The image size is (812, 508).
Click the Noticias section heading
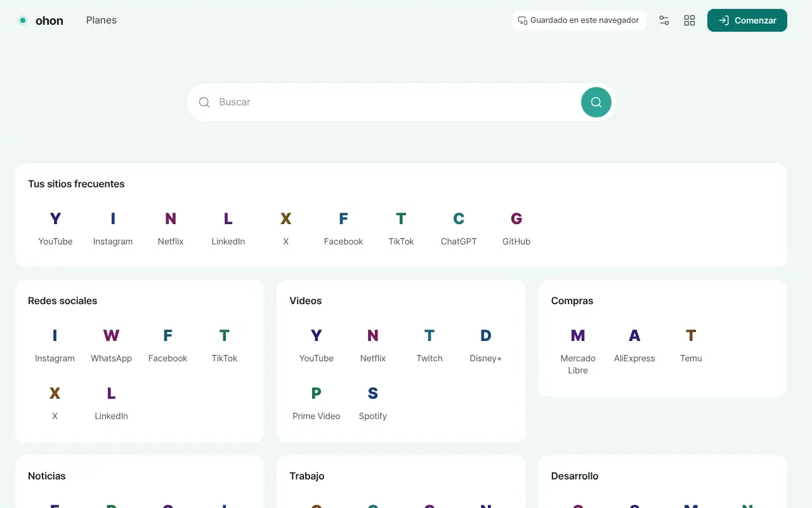pos(47,476)
